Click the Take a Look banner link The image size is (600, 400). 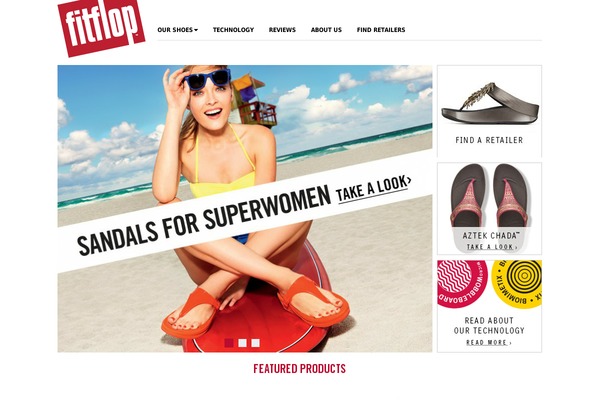click(373, 188)
